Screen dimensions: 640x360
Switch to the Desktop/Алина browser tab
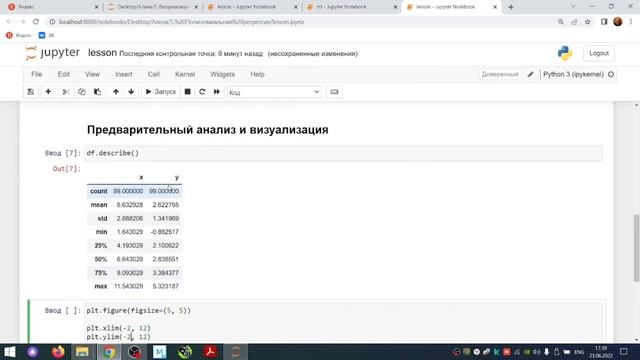coord(153,7)
